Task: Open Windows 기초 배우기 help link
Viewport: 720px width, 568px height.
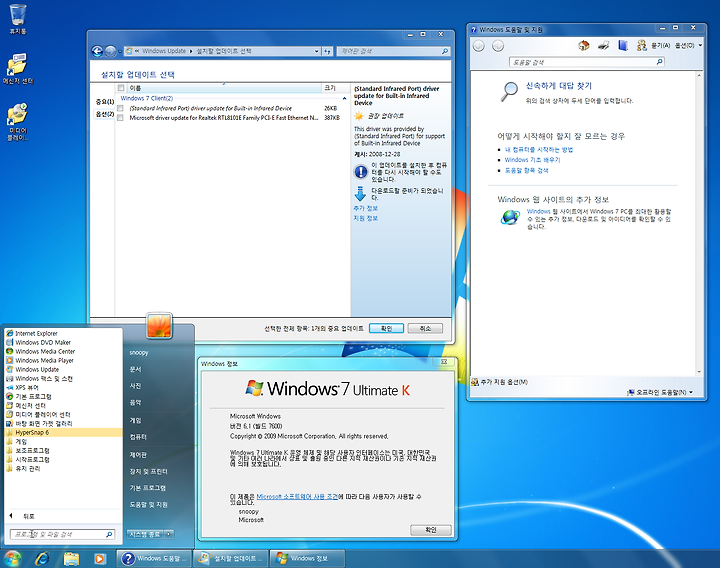Action: 532,160
